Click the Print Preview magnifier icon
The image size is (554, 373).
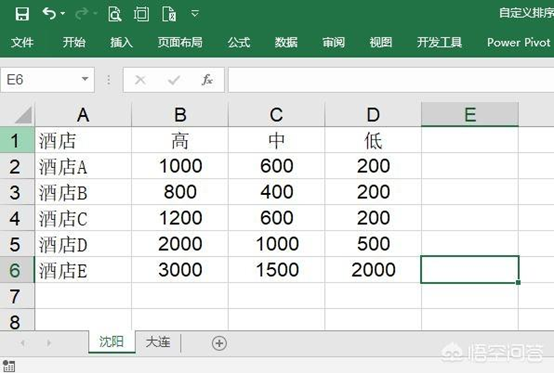click(114, 14)
